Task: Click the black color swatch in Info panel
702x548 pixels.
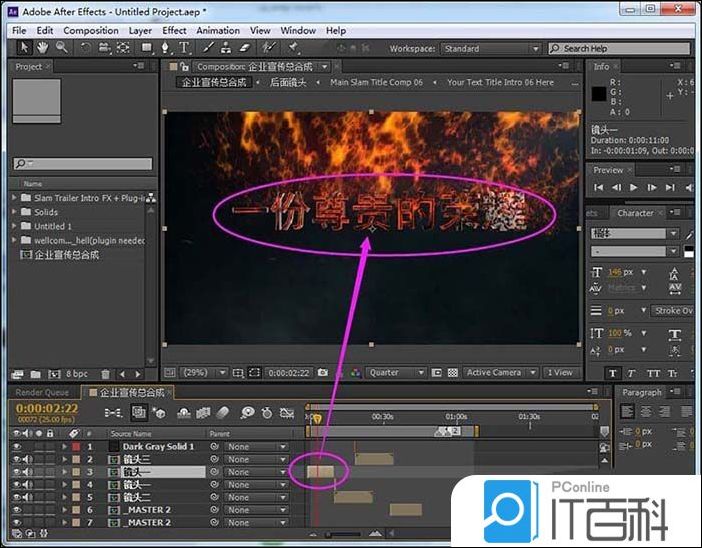Action: coord(599,93)
